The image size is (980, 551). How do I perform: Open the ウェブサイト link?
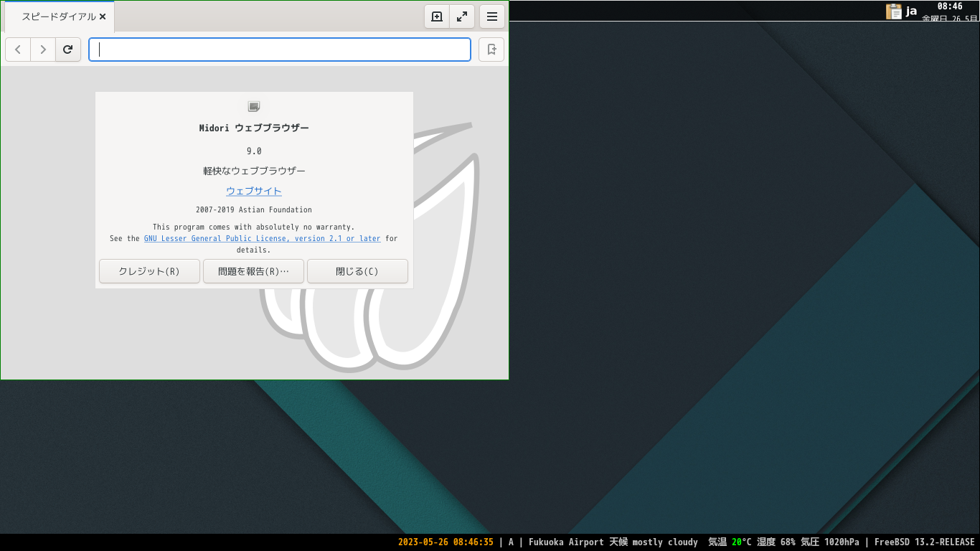(x=254, y=191)
